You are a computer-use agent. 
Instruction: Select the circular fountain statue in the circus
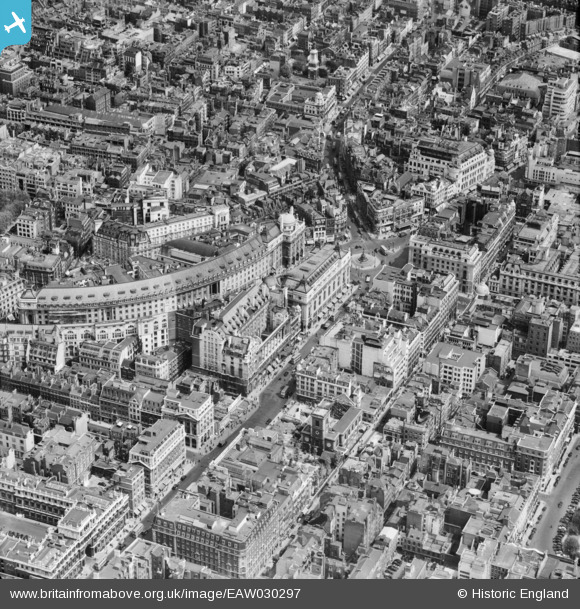coord(365,260)
